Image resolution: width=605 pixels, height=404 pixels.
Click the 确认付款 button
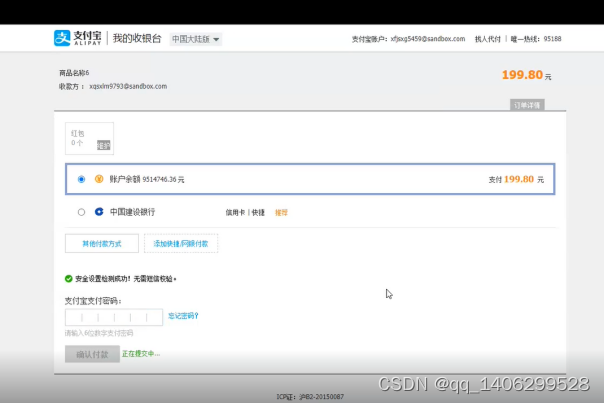click(92, 354)
